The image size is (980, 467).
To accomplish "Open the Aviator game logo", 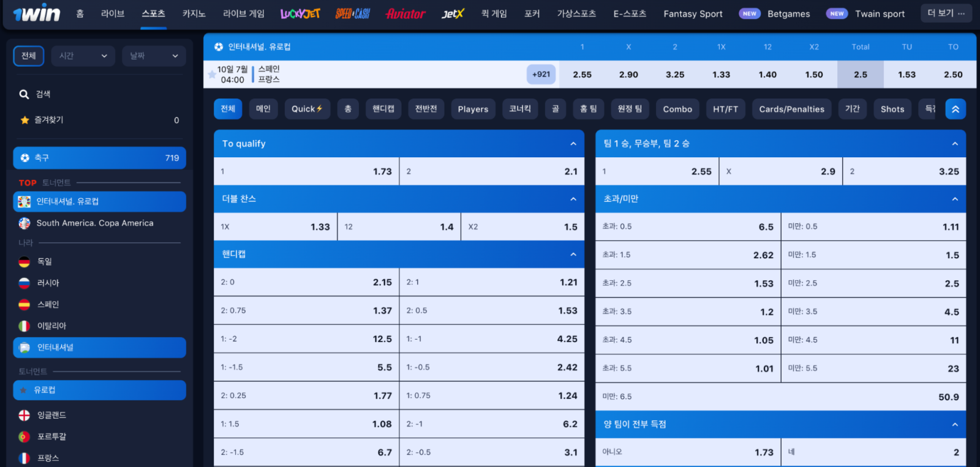I will 405,13.
